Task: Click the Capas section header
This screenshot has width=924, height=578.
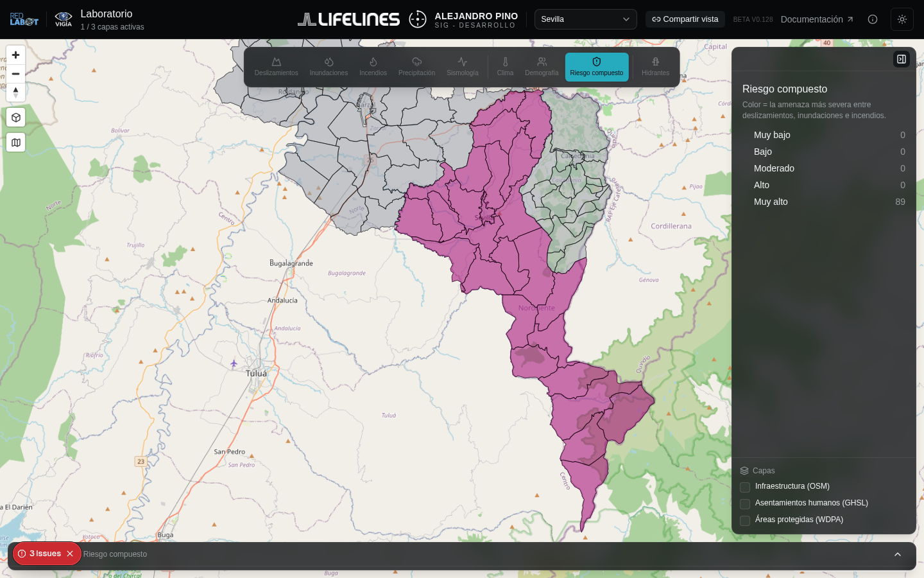Action: (x=757, y=471)
